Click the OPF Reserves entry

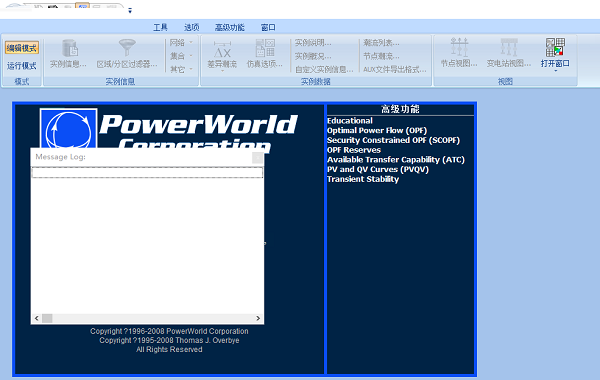point(354,150)
